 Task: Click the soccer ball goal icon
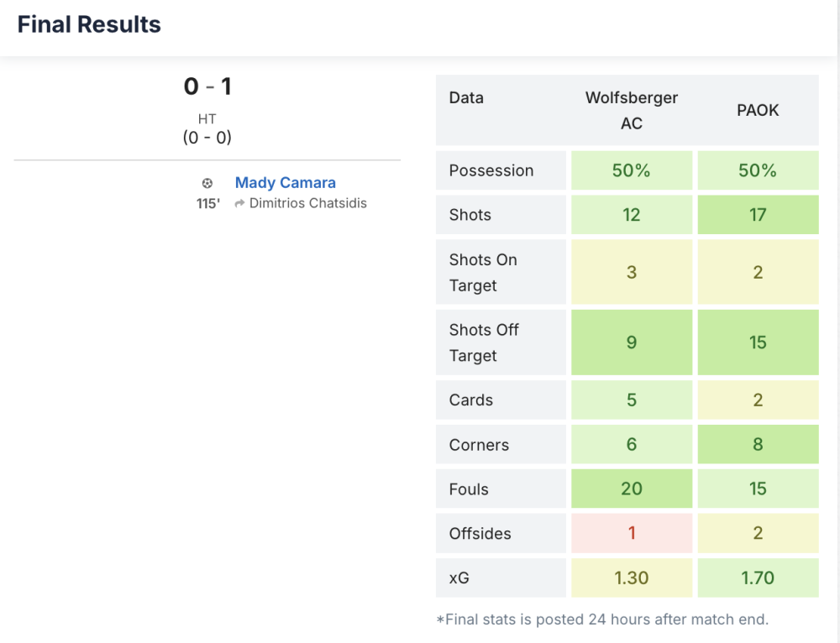[x=207, y=183]
